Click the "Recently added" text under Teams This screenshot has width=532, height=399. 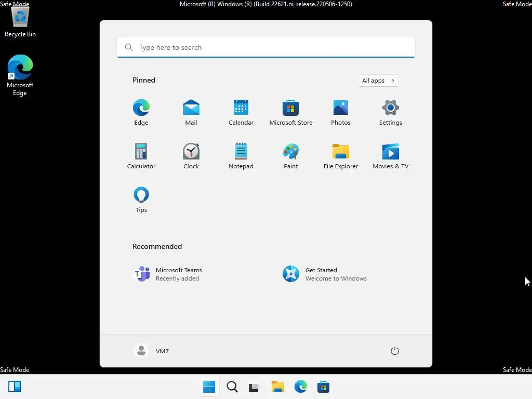[x=177, y=278]
